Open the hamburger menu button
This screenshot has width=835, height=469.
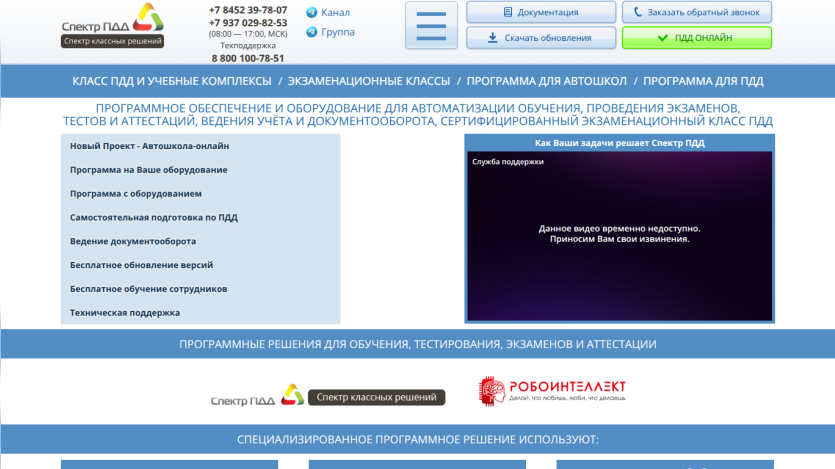[431, 26]
